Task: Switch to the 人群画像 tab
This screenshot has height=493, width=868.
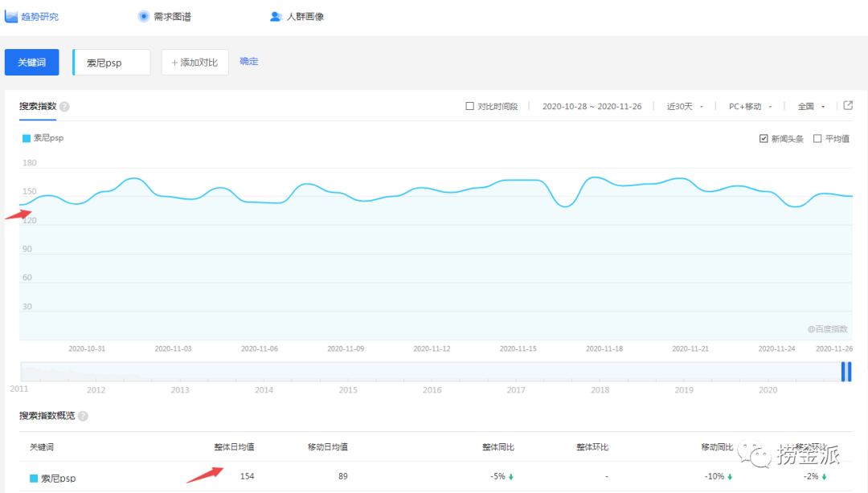Action: (x=305, y=16)
